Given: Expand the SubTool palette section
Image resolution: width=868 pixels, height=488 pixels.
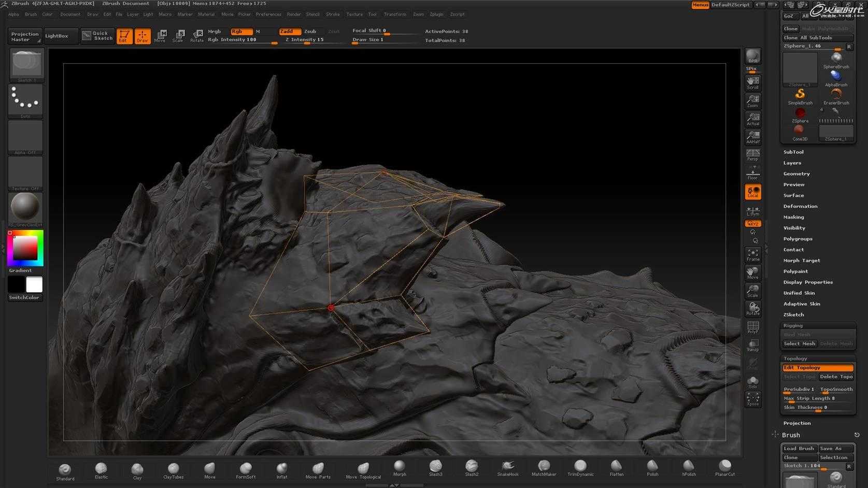Looking at the screenshot, I should pyautogui.click(x=793, y=152).
